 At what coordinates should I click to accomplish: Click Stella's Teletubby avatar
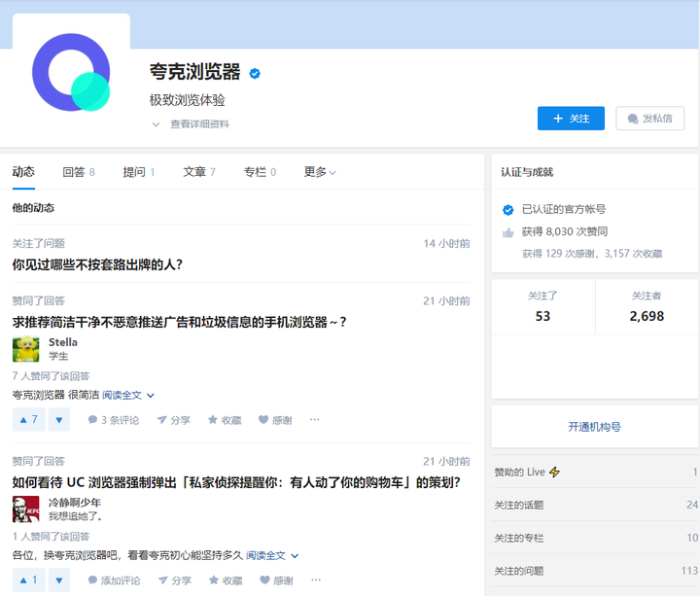coord(26,349)
